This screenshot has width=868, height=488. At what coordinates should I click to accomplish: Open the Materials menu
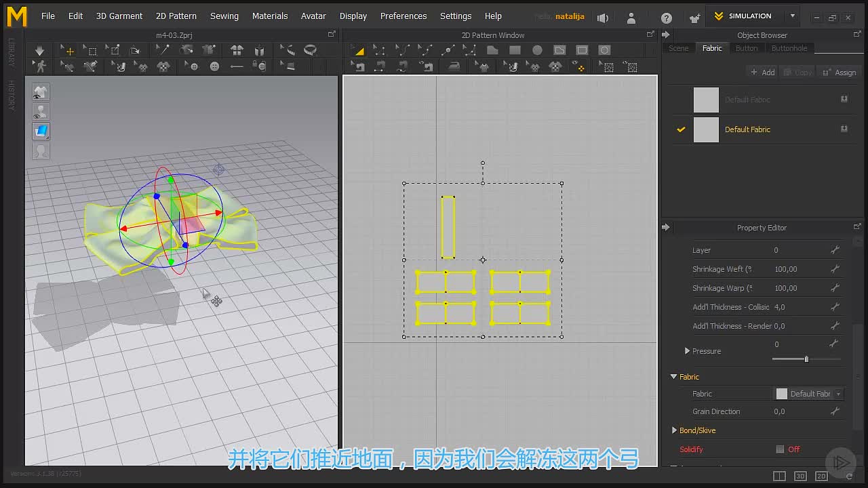pyautogui.click(x=270, y=16)
